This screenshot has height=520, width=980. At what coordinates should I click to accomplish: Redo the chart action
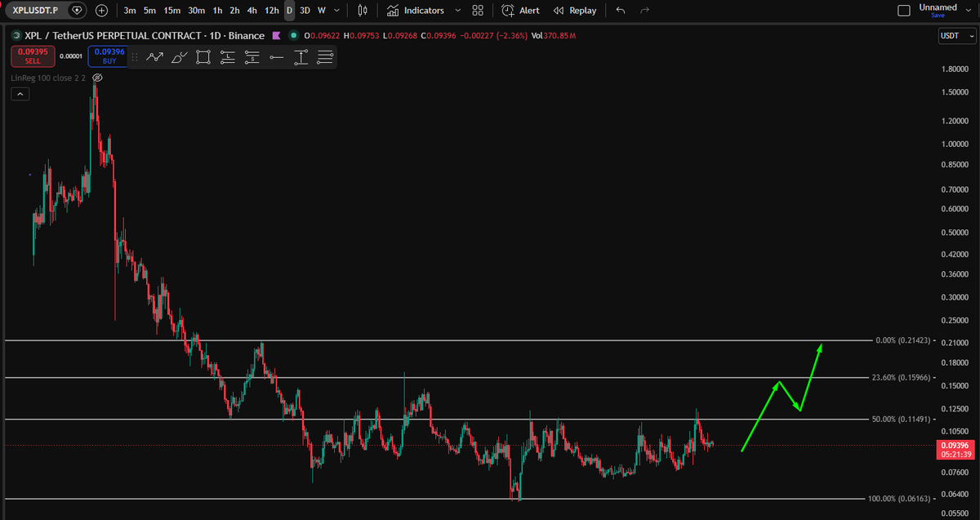tap(645, 11)
